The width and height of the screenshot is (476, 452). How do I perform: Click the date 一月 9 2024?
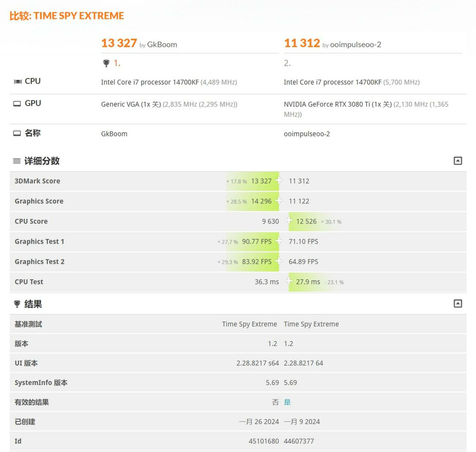pyautogui.click(x=302, y=422)
